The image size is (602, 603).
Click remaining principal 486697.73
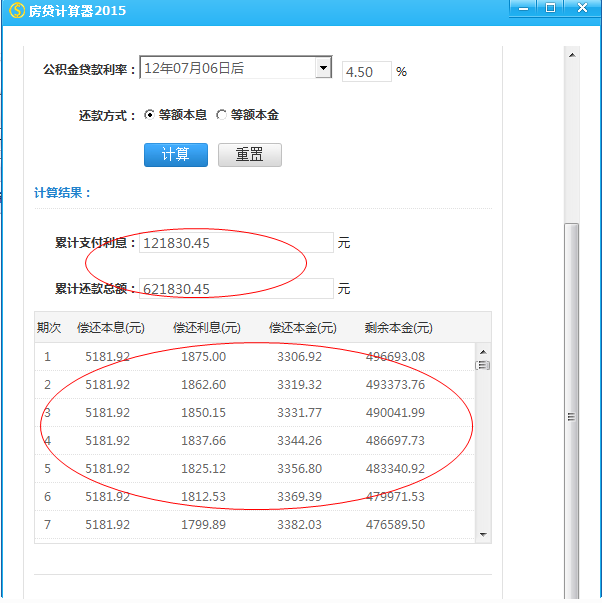tap(395, 440)
